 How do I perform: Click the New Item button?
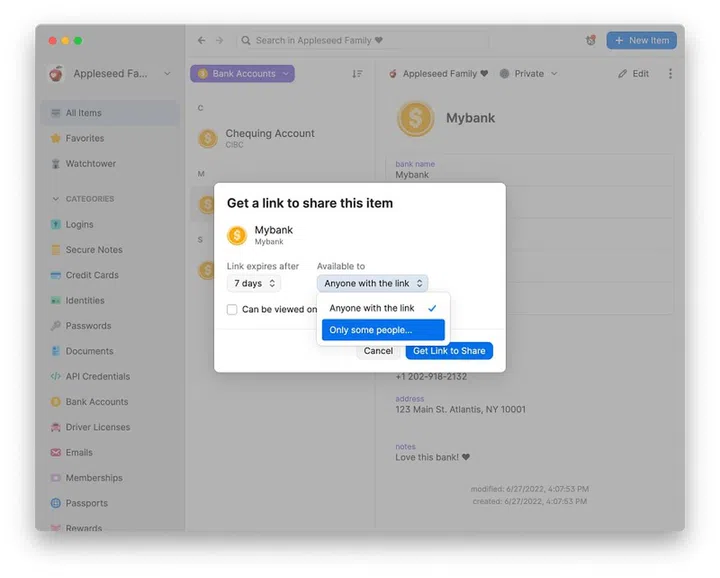point(641,40)
